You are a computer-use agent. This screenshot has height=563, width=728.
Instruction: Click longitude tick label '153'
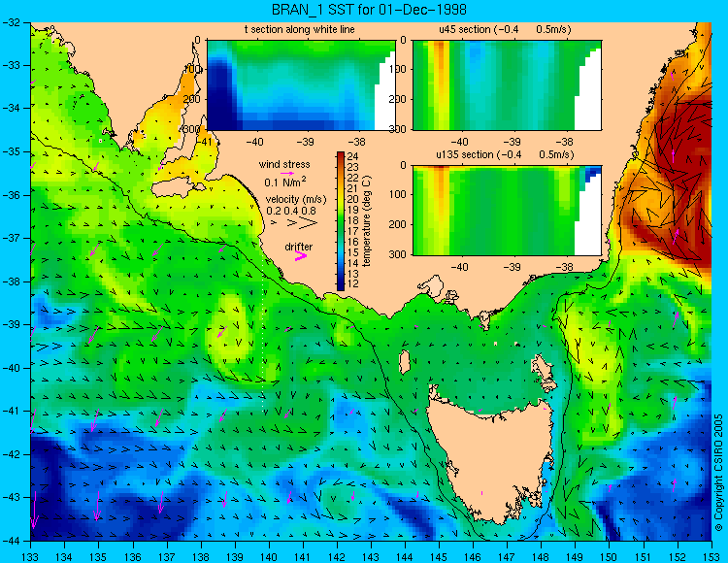[x=711, y=556]
